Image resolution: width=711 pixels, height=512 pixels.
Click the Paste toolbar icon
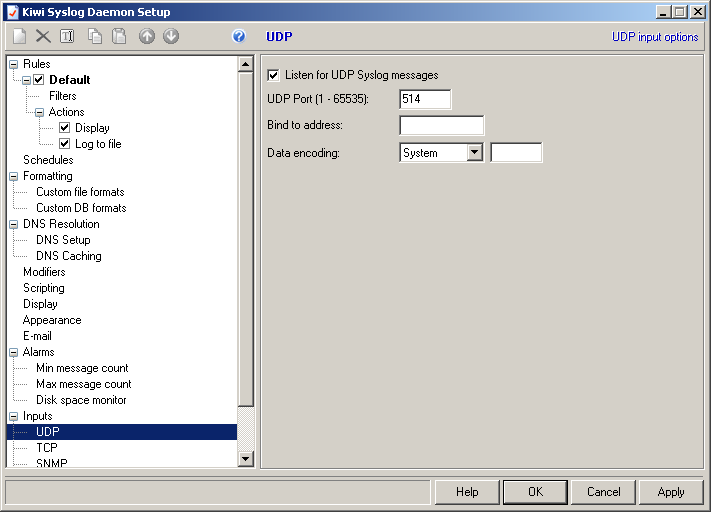coord(119,36)
